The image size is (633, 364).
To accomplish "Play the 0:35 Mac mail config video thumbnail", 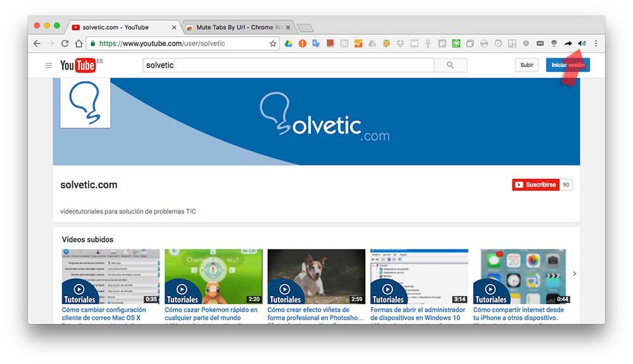I will [x=111, y=277].
